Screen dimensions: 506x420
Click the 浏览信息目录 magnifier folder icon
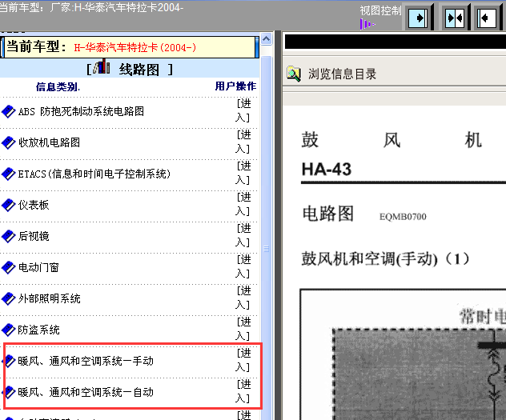coord(294,74)
